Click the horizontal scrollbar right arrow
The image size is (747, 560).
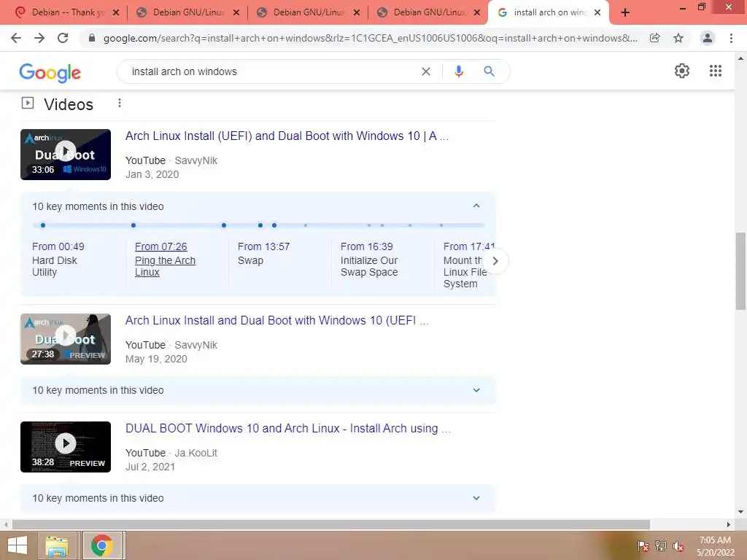(729, 524)
